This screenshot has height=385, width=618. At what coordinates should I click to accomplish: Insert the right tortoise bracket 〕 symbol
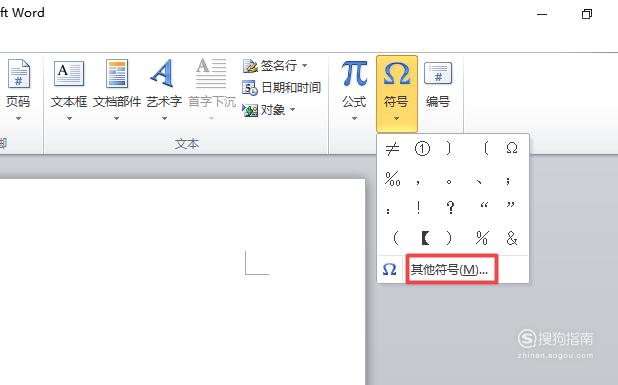pos(448,148)
